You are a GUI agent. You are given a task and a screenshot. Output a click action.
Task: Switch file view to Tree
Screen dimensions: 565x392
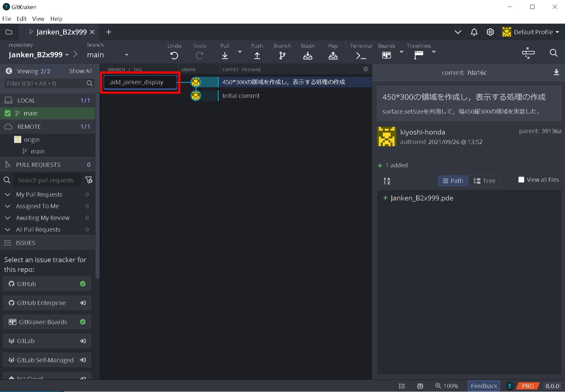click(x=484, y=180)
